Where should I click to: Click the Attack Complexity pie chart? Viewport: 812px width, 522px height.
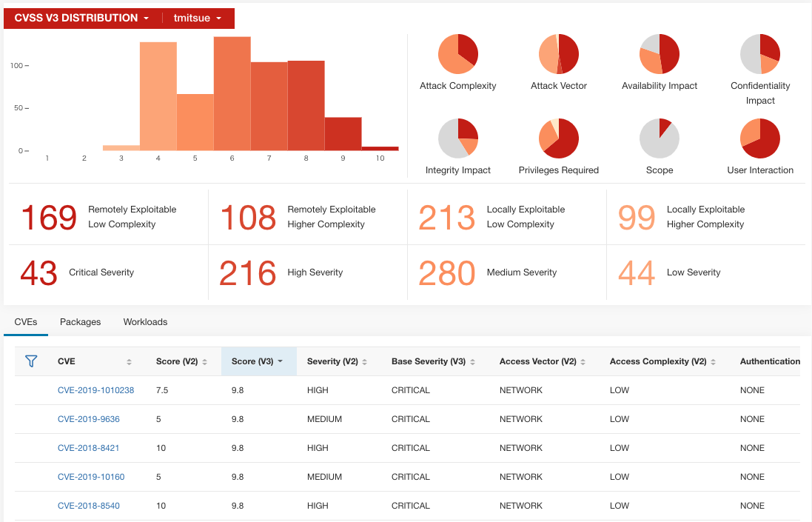tap(457, 53)
